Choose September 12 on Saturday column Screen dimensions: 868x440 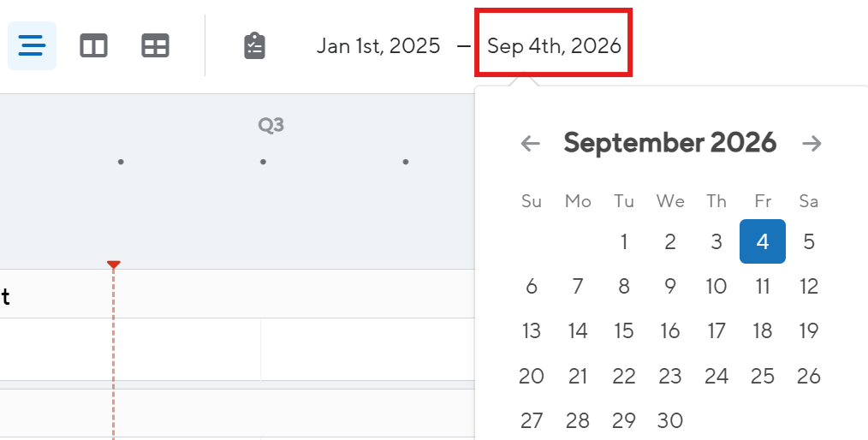coord(809,286)
